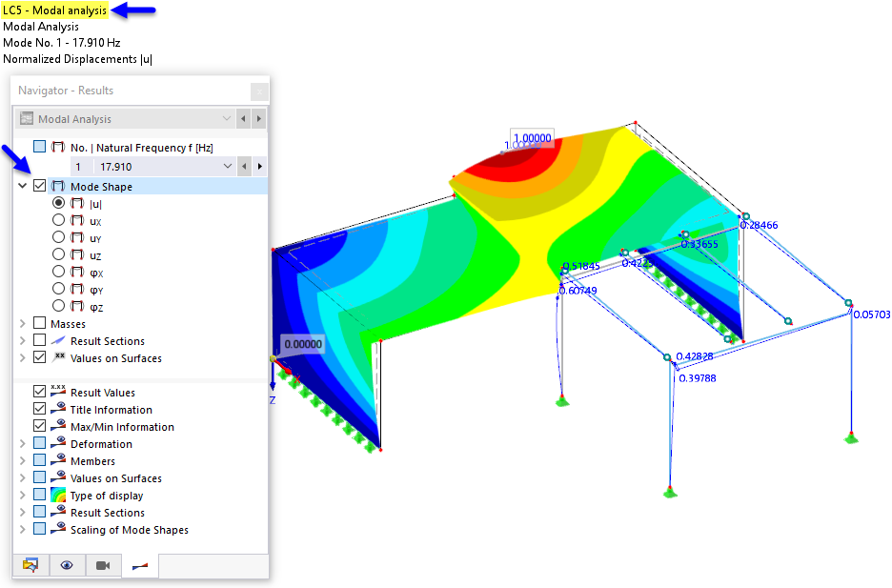Select the Results tab icon
The height and width of the screenshot is (588, 892).
[140, 566]
